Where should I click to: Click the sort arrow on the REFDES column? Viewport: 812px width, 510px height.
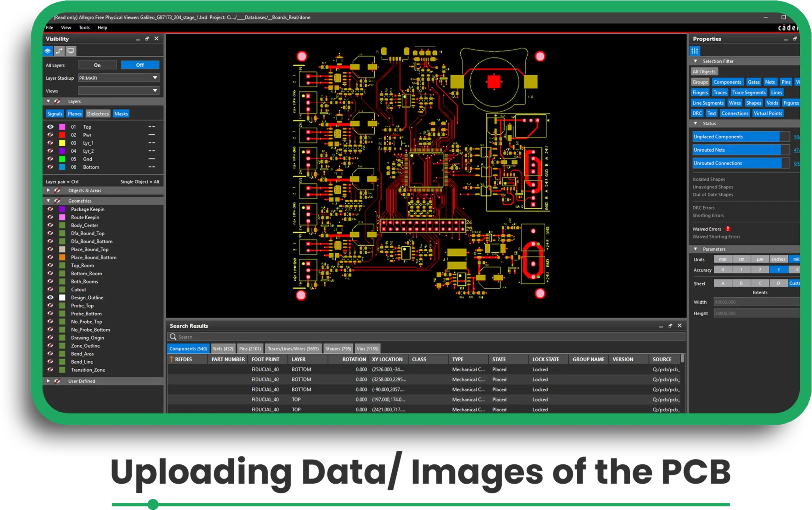pyautogui.click(x=172, y=359)
